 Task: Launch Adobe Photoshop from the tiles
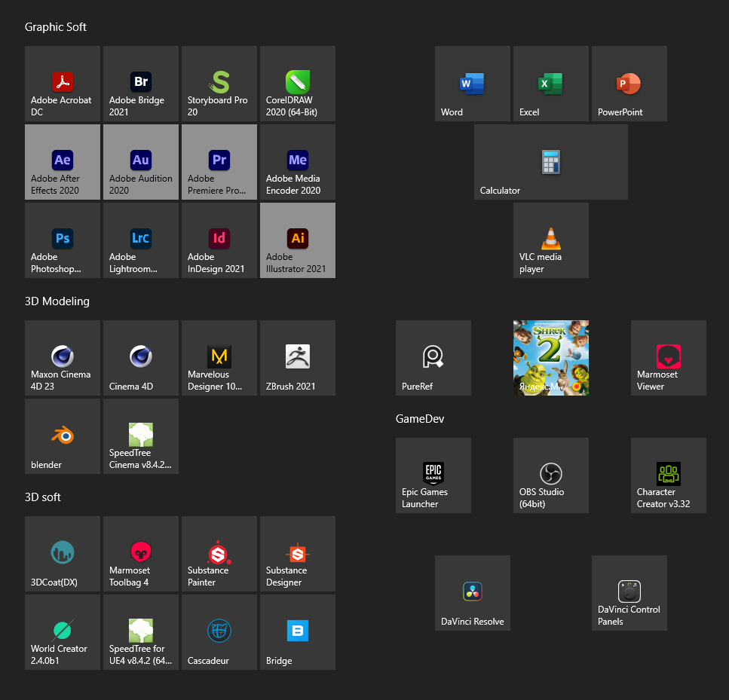tap(63, 240)
